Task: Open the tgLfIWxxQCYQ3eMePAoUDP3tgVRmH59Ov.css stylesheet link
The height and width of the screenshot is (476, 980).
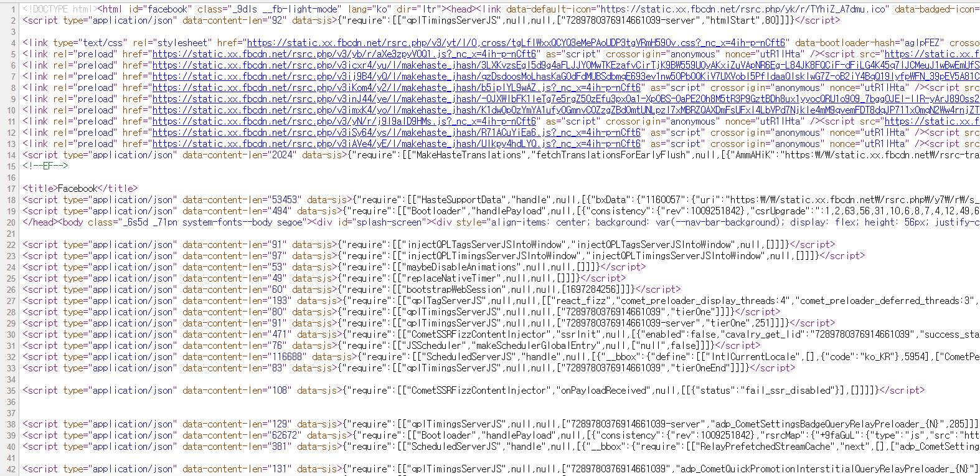Action: [516, 42]
